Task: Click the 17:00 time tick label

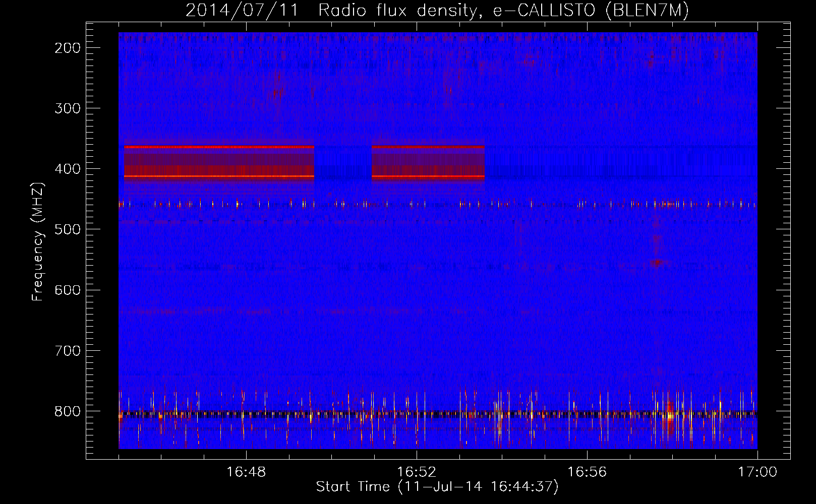Action: 757,472
